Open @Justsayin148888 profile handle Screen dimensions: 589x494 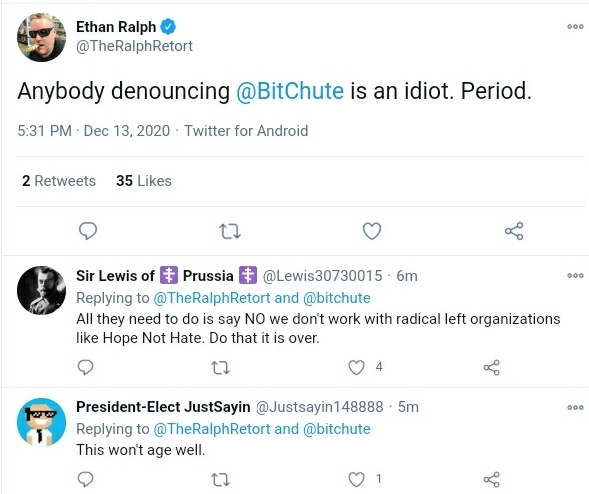(x=320, y=407)
